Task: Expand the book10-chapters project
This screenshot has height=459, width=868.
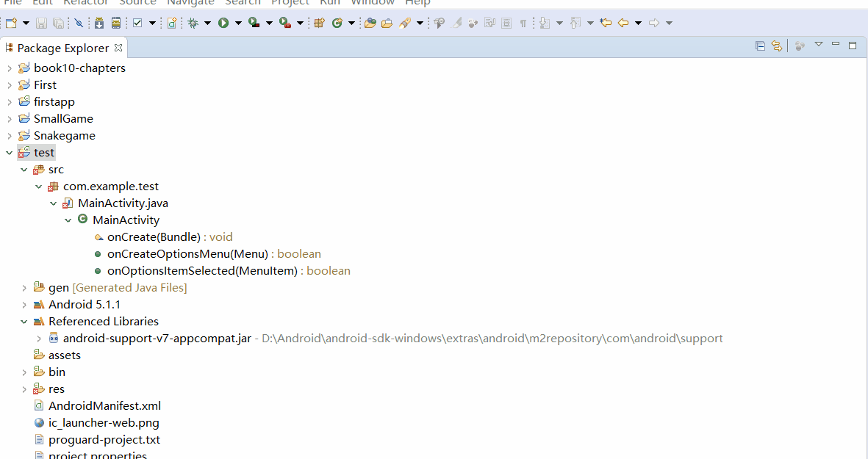Action: [10, 68]
